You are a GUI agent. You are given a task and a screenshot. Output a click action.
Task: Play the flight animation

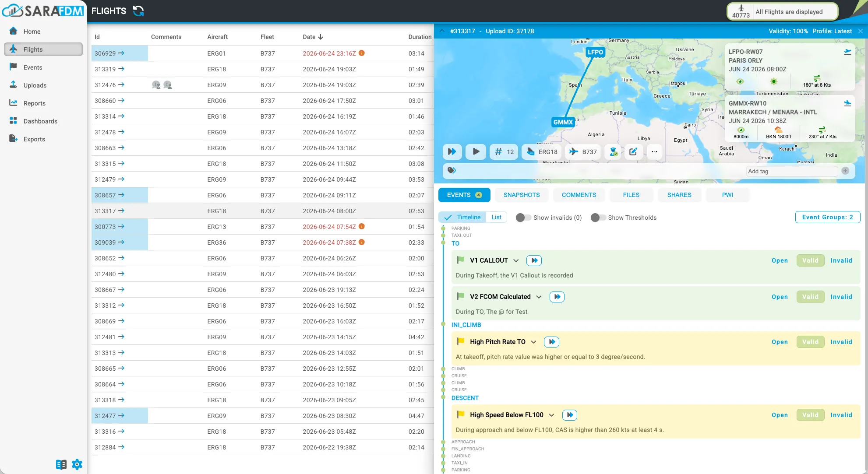click(x=476, y=152)
